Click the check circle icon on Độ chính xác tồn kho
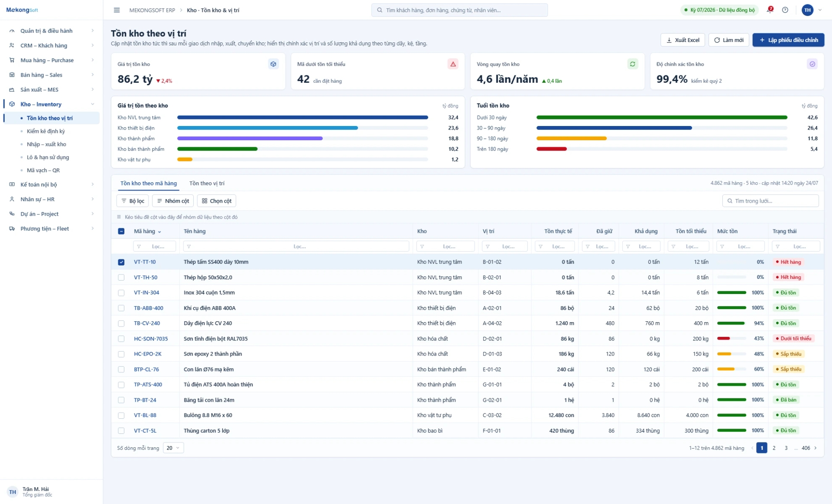Image resolution: width=832 pixels, height=504 pixels. [812, 64]
